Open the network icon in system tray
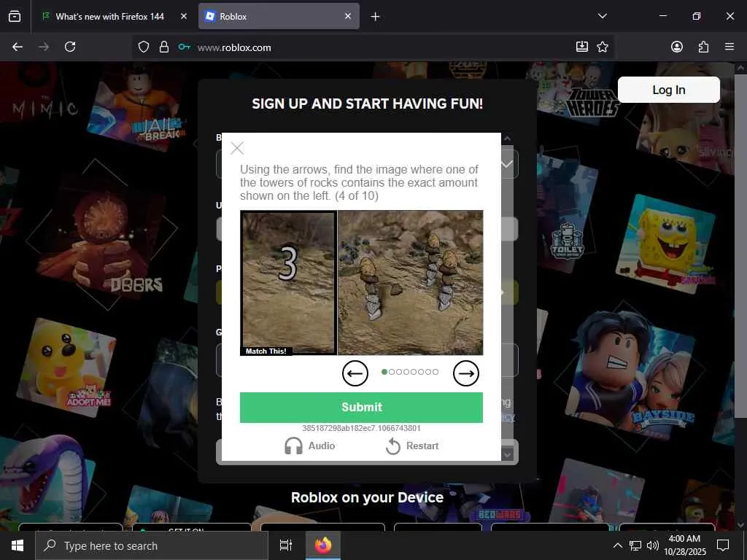 pos(635,545)
